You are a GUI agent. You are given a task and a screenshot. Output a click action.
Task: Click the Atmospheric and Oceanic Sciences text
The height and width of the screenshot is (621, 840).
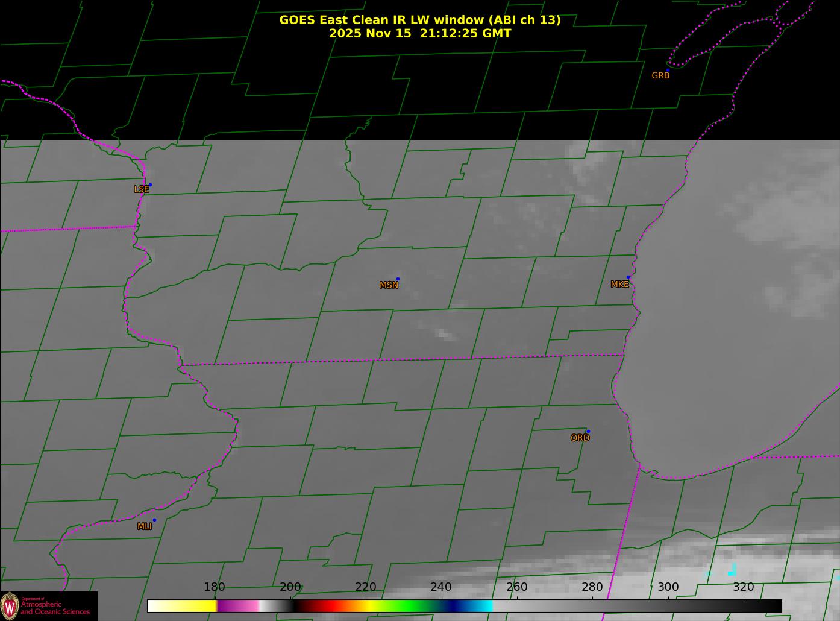coord(55,608)
